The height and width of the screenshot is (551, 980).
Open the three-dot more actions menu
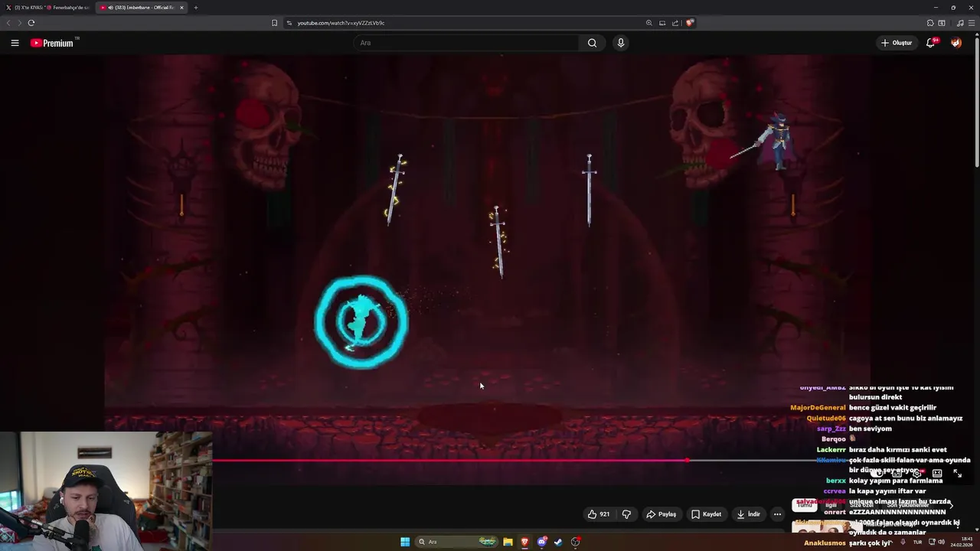point(777,514)
